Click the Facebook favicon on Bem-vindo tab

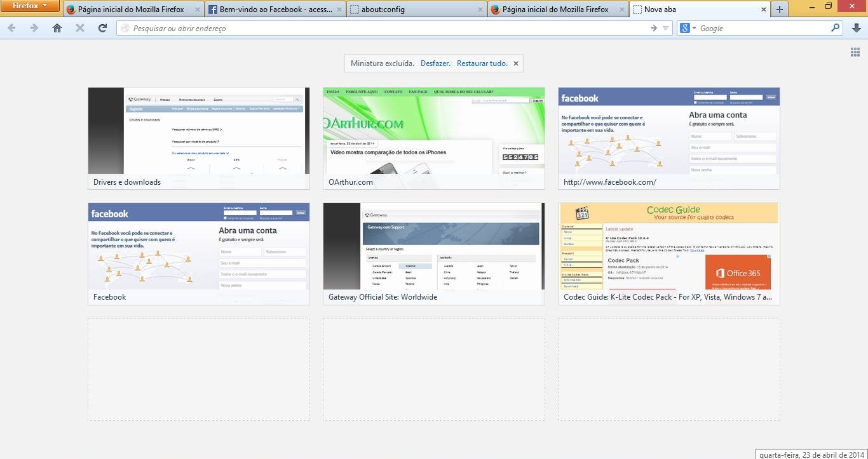[213, 10]
